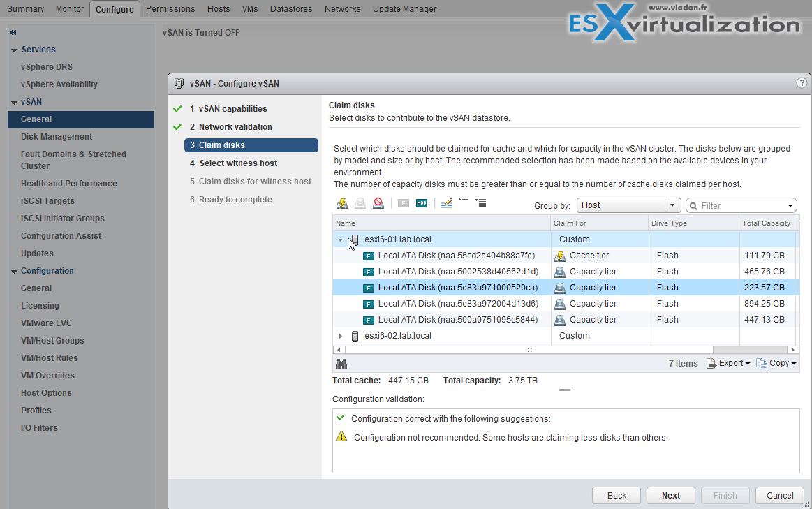Viewport: 812px width, 509px height.
Task: Open the Datastores tab
Action: tap(291, 9)
